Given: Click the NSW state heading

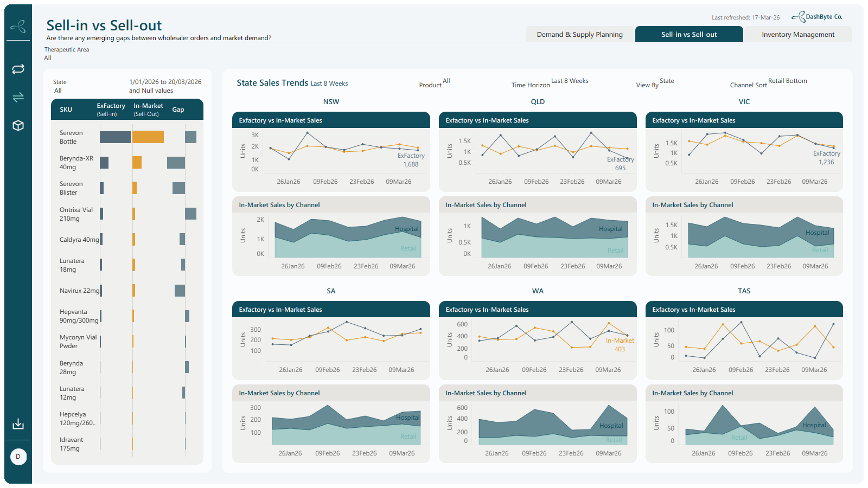Looking at the screenshot, I should 331,102.
